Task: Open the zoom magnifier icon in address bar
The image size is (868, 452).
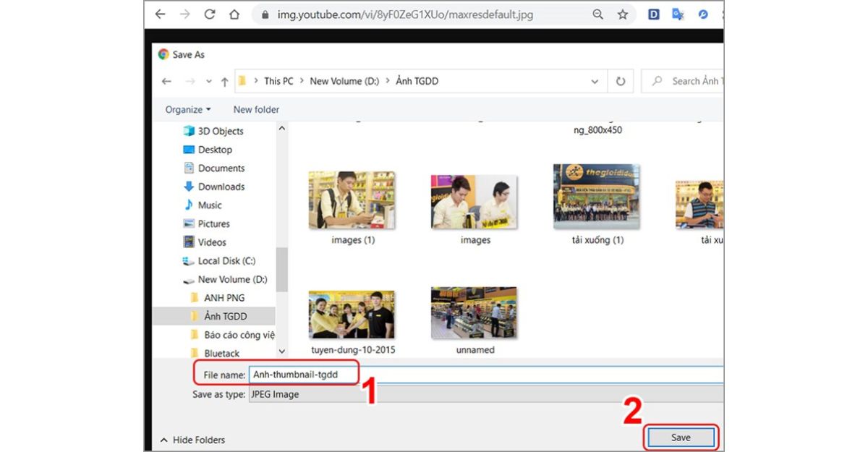Action: click(x=597, y=14)
